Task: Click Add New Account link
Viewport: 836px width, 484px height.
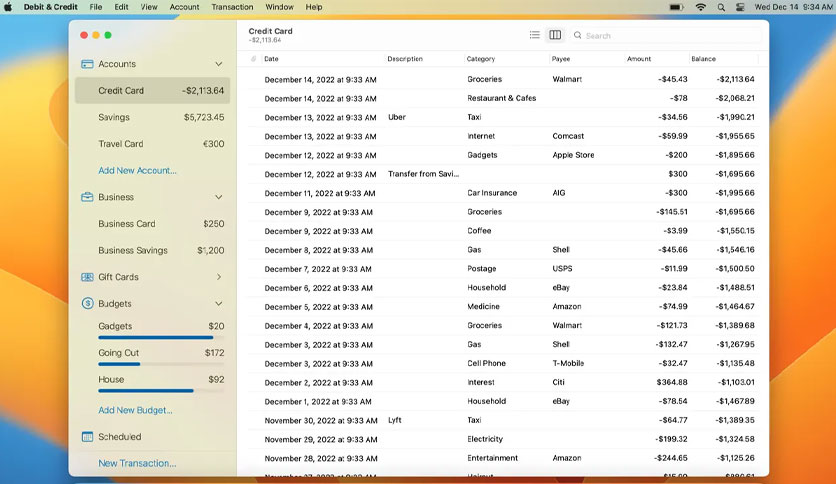Action: coord(137,171)
